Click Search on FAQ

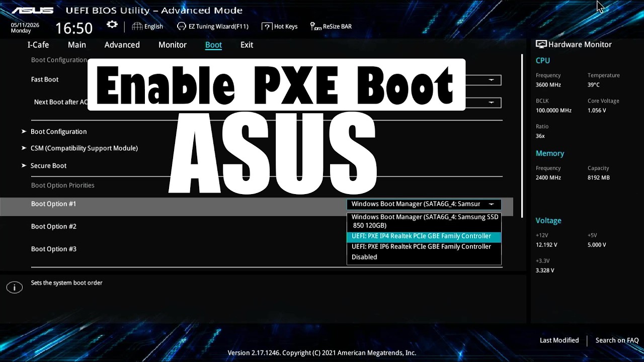tap(617, 340)
